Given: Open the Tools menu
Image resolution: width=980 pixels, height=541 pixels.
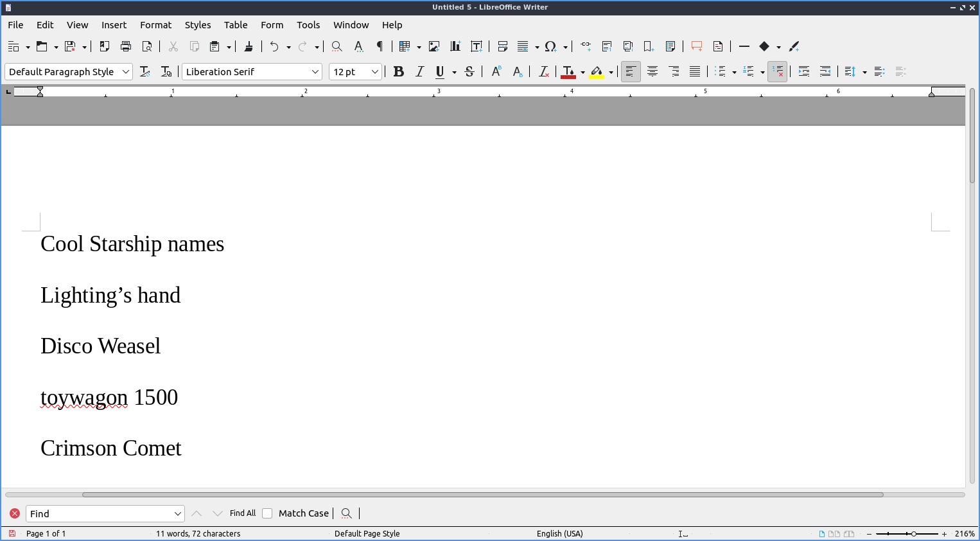Looking at the screenshot, I should (308, 25).
